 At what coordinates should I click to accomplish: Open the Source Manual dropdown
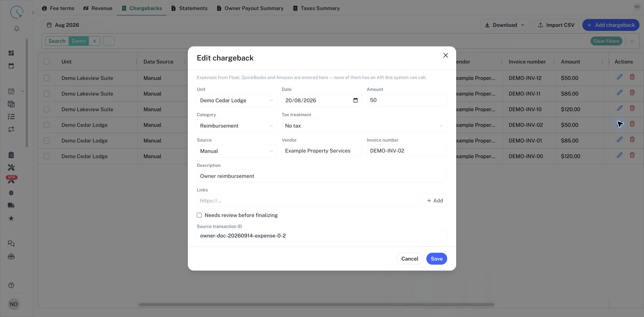(x=237, y=151)
